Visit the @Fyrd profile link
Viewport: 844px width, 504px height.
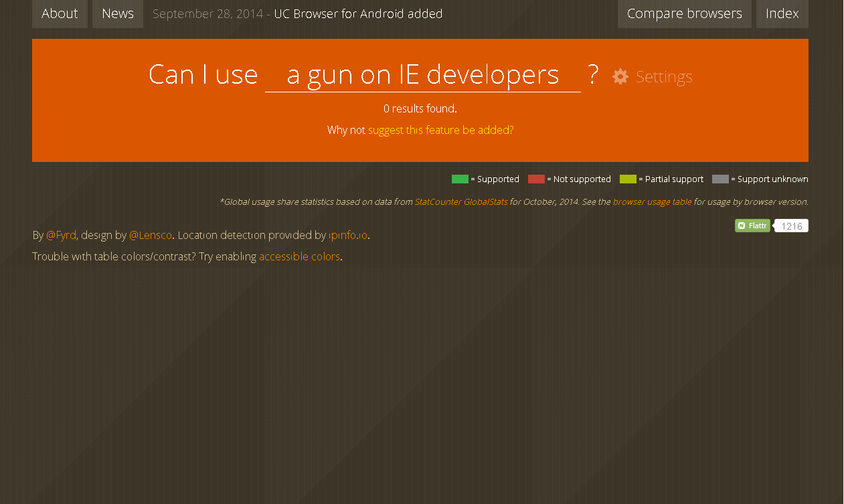coord(61,235)
